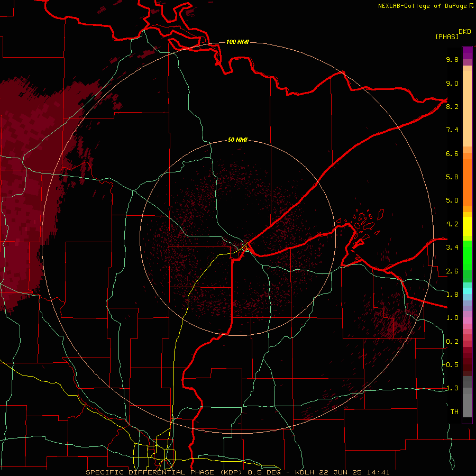Click the purple top segment of color bar
Image resolution: width=476 pixels, height=476 pixels.
tap(467, 53)
